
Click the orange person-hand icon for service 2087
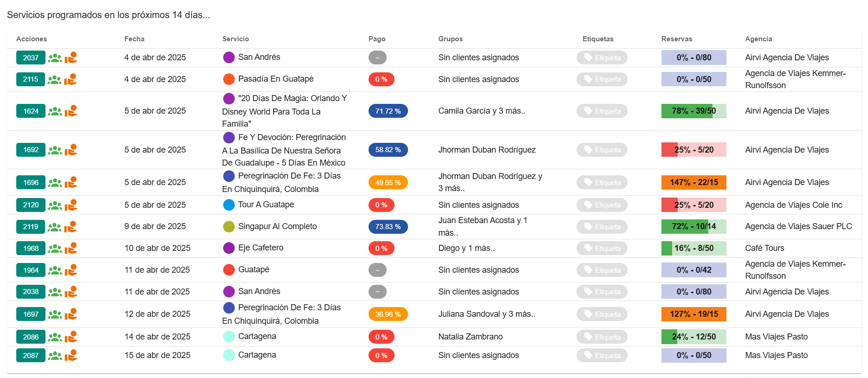click(x=71, y=356)
